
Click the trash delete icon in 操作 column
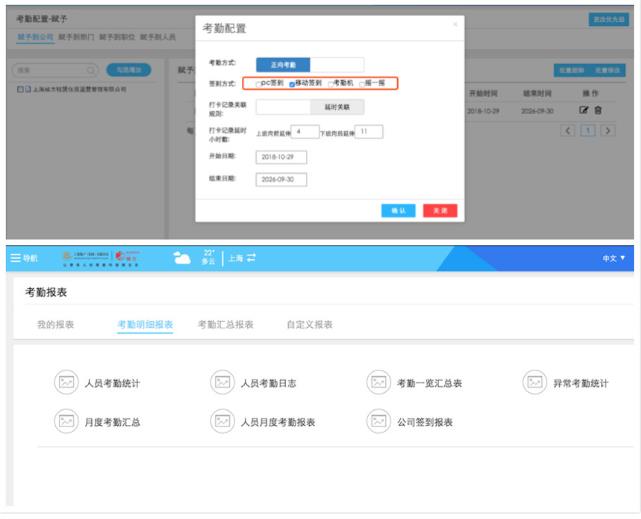(598, 110)
